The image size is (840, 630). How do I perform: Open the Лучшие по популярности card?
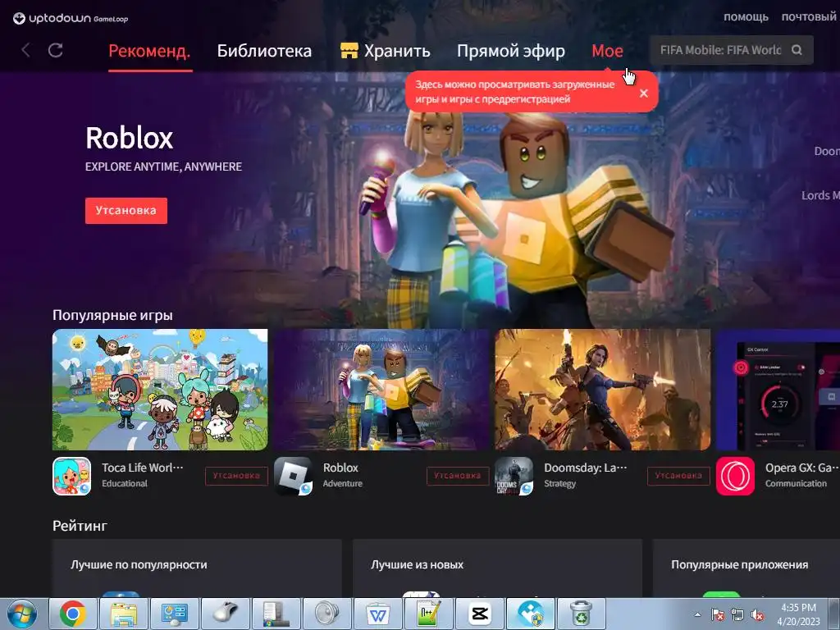tap(197, 568)
